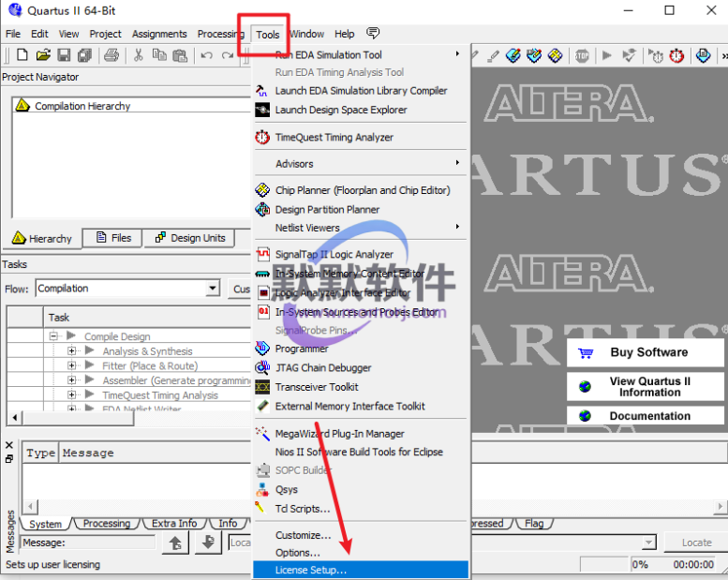Open Options... in Tools menu
This screenshot has width=728, height=580.
361,553
